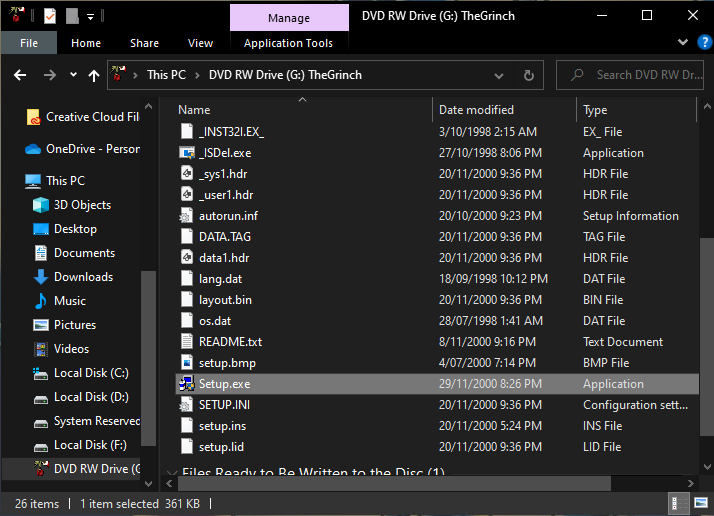Select Local Disk (C:) in sidebar
The height and width of the screenshot is (516, 714).
[81, 373]
